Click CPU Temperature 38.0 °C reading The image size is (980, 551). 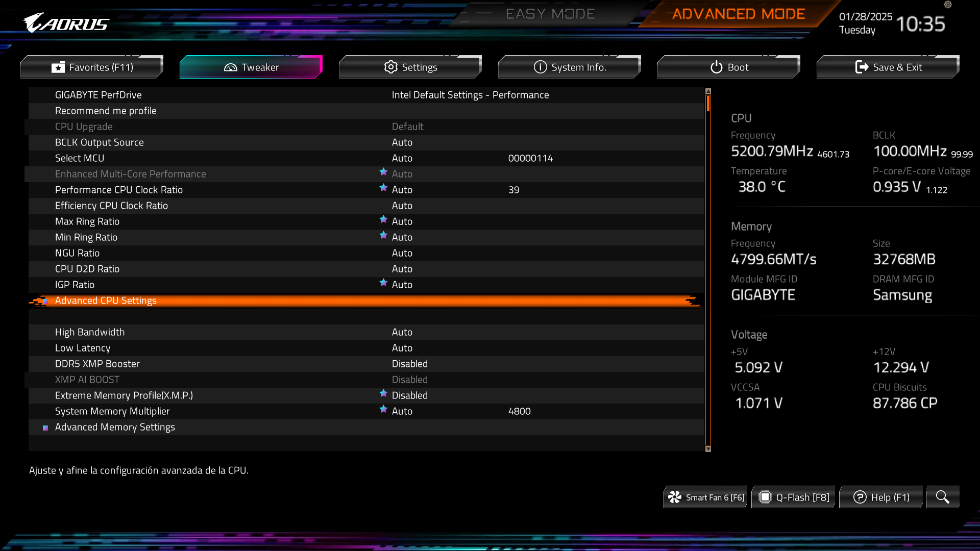click(762, 187)
